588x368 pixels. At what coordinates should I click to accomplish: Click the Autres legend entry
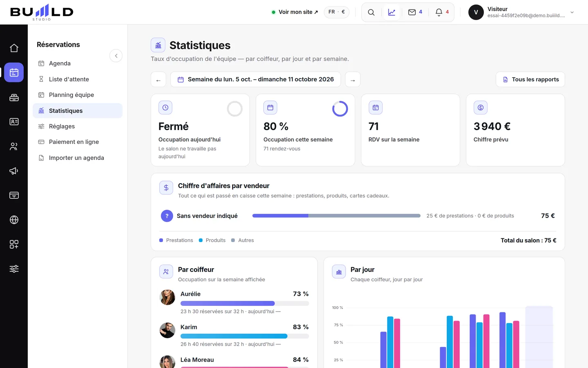243,240
